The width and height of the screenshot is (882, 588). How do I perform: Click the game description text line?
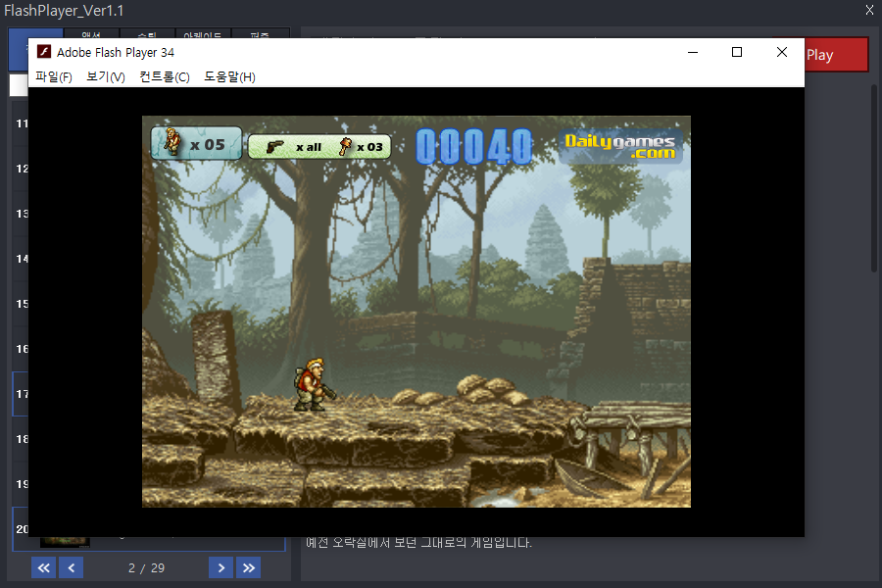(418, 542)
